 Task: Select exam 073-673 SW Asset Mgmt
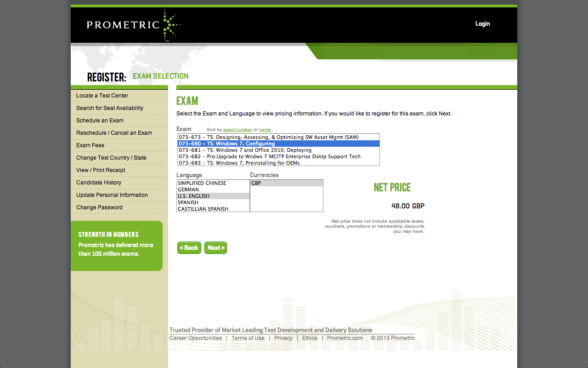278,137
